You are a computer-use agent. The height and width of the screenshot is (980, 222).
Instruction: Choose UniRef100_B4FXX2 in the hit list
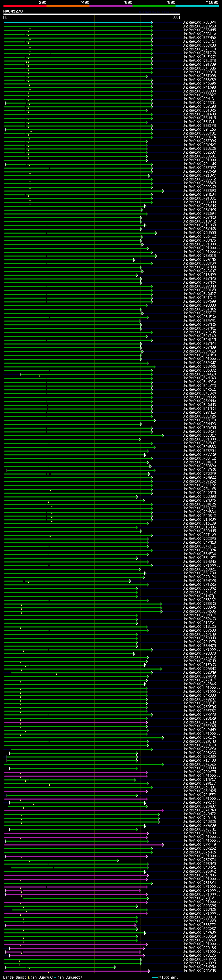[x=199, y=57]
